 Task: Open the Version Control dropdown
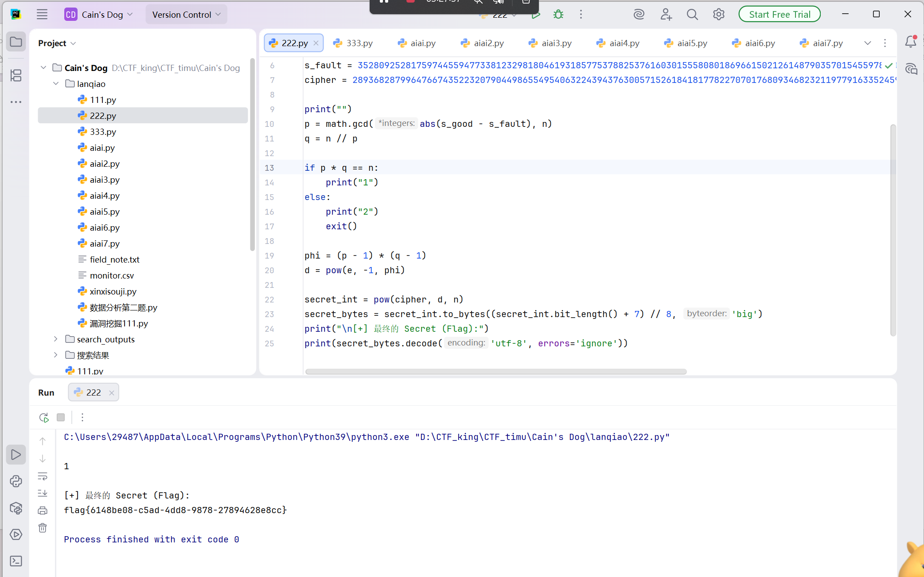186,15
